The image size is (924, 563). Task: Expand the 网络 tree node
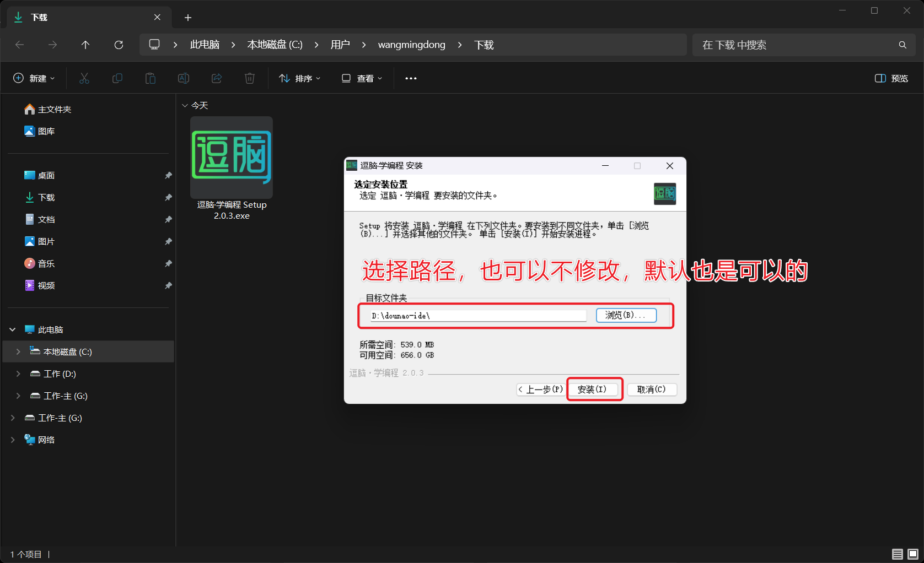click(13, 440)
